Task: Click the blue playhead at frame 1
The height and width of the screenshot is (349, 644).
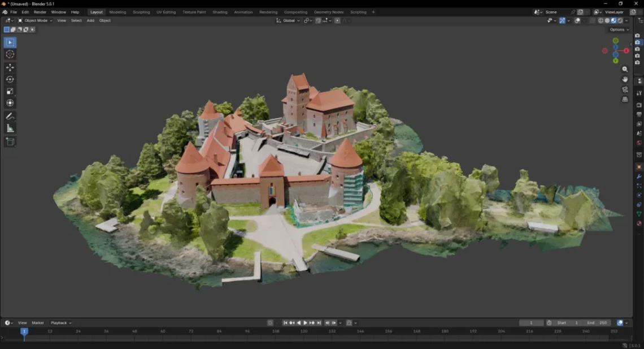Action: pyautogui.click(x=24, y=331)
